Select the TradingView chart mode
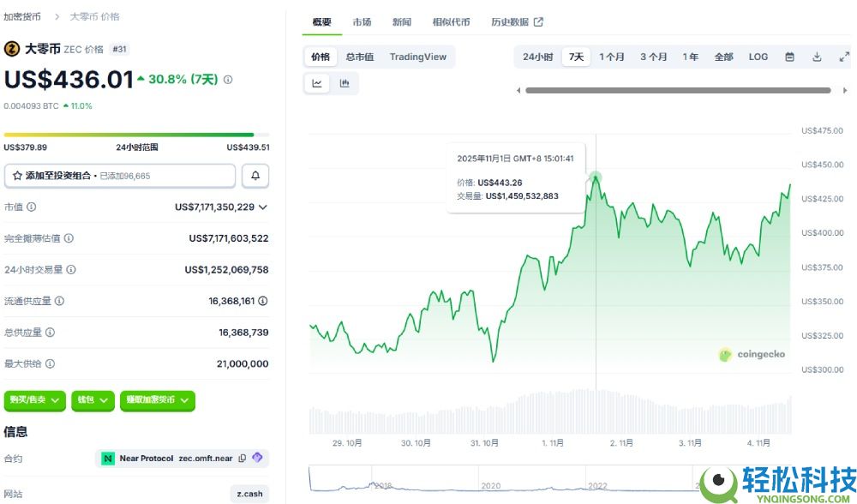Screen dimensions: 857x504 418,57
